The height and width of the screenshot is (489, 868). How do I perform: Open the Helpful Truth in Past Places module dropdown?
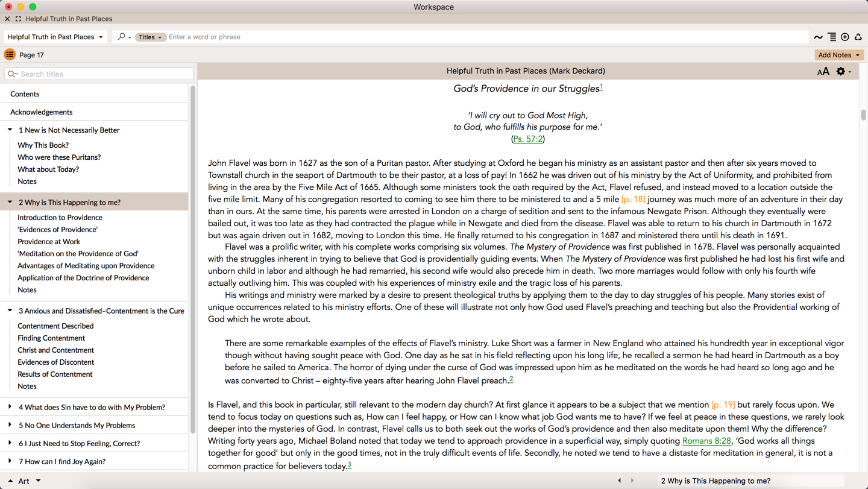(x=55, y=37)
